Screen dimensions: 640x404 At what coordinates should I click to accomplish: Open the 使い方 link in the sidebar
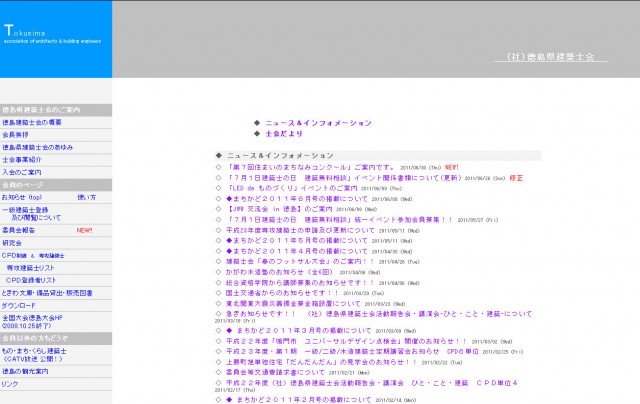[x=87, y=197]
